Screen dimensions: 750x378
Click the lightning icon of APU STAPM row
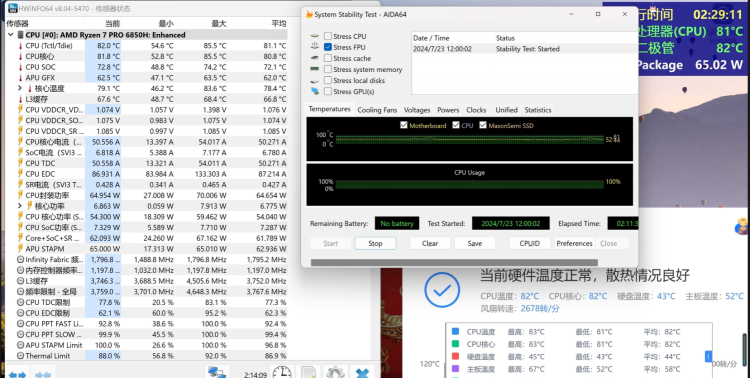(x=21, y=249)
